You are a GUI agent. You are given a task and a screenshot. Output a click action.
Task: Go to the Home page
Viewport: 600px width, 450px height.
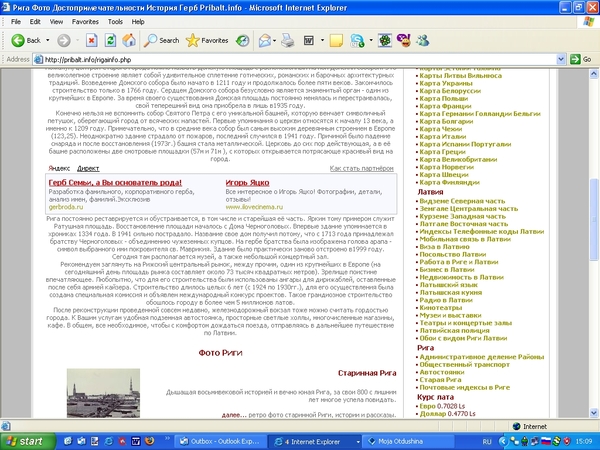click(x=129, y=40)
